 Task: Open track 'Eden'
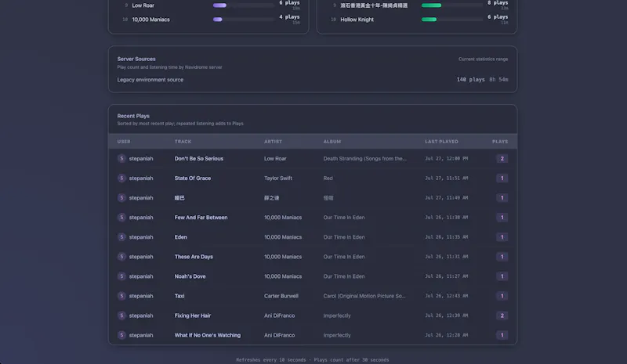pos(181,237)
